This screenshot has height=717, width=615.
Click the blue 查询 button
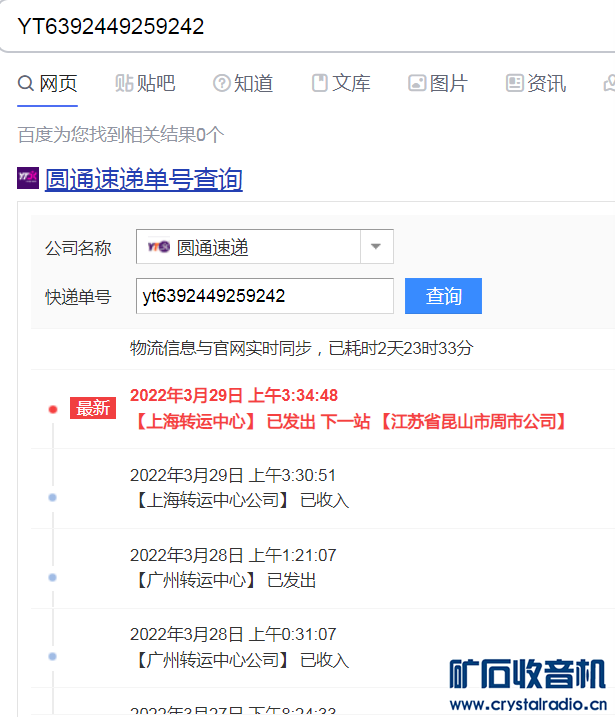pos(444,296)
